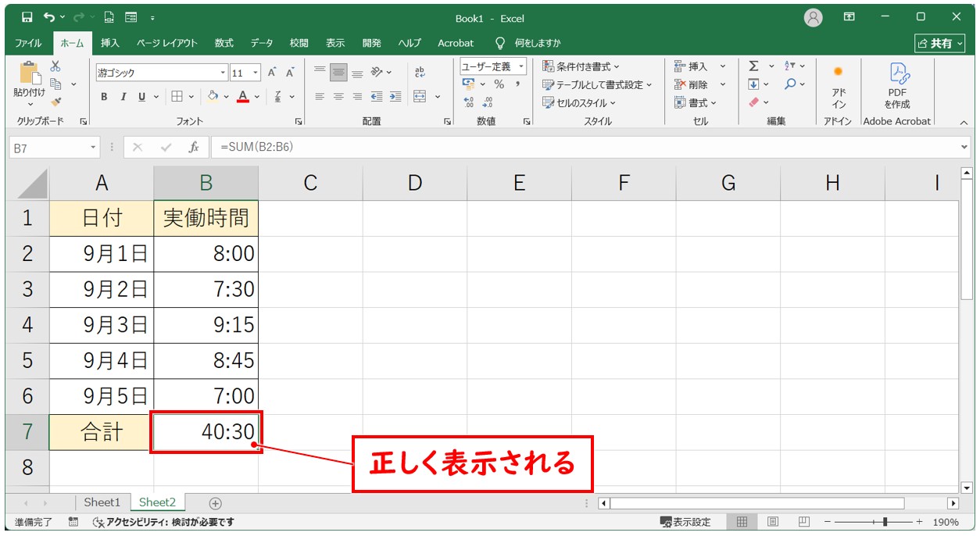
Task: Click the Decrease Indent icon
Action: 377,97
